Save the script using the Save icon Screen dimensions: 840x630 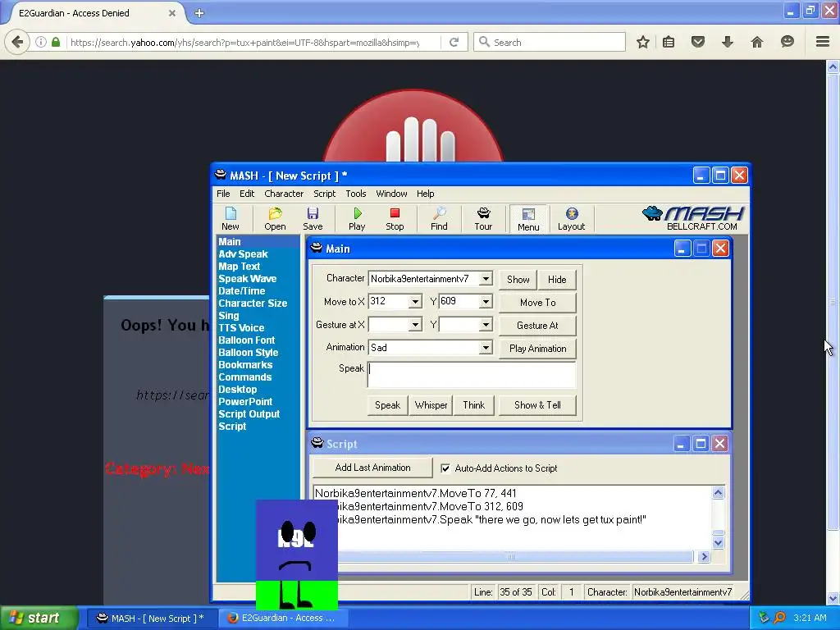(313, 218)
